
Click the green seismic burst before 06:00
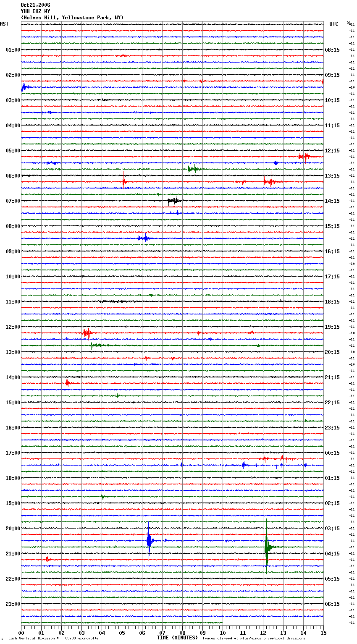click(x=194, y=169)
